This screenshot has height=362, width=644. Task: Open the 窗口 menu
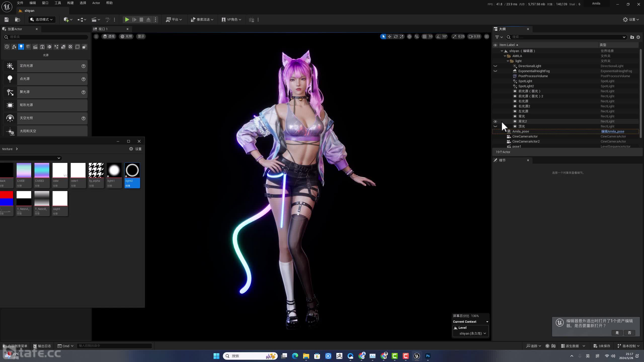click(x=45, y=3)
